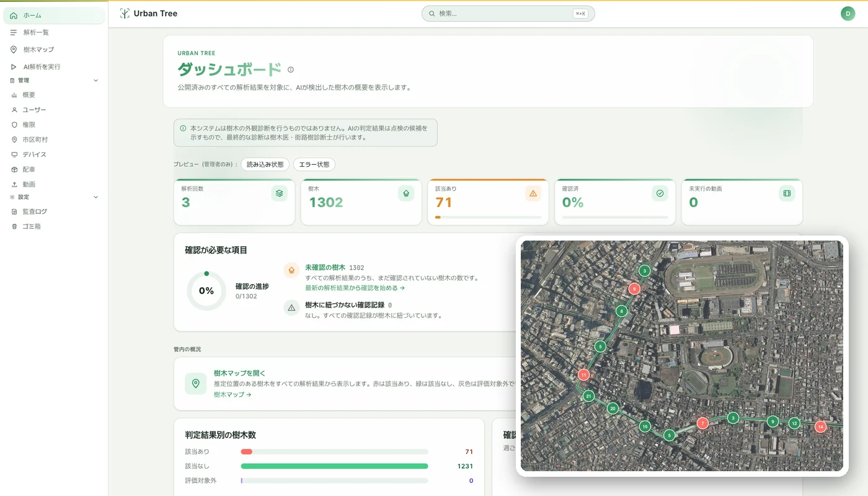The width and height of the screenshot is (868, 496).
Task: Click the 0% circular progress ring
Action: (206, 291)
